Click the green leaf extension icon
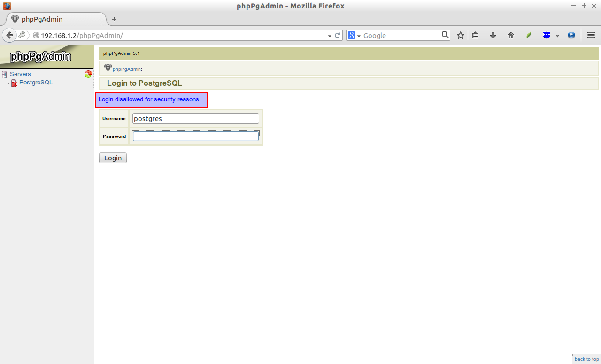This screenshot has width=601, height=364. 529,35
